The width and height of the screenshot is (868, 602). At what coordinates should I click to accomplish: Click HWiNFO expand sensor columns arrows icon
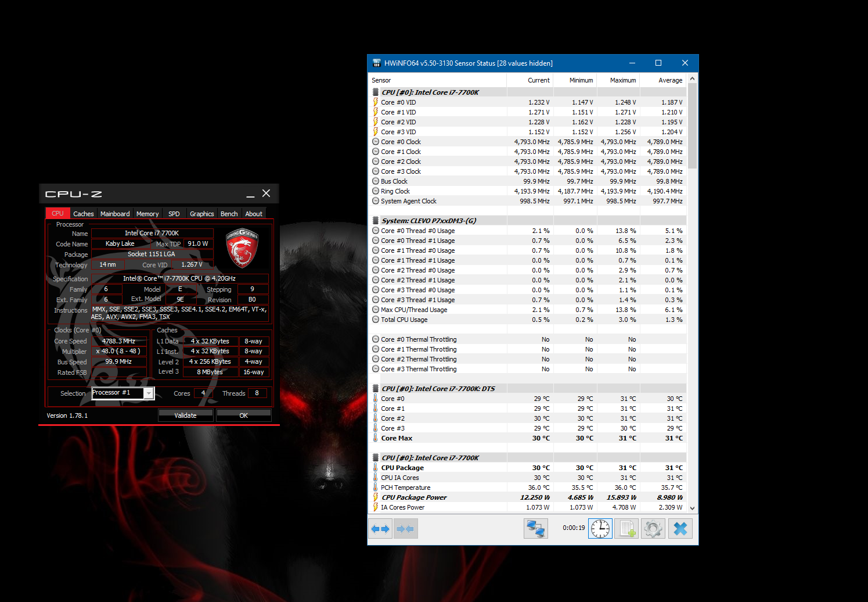coord(380,529)
